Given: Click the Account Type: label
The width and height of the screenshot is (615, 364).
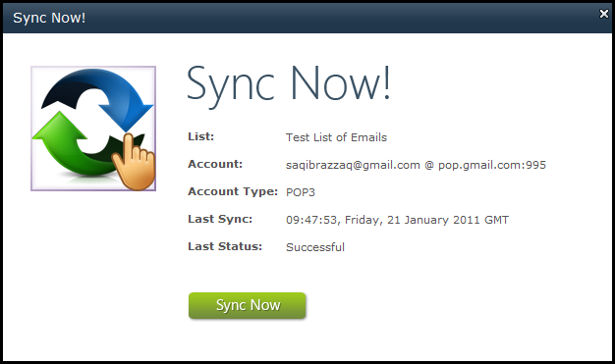Looking at the screenshot, I should (233, 191).
